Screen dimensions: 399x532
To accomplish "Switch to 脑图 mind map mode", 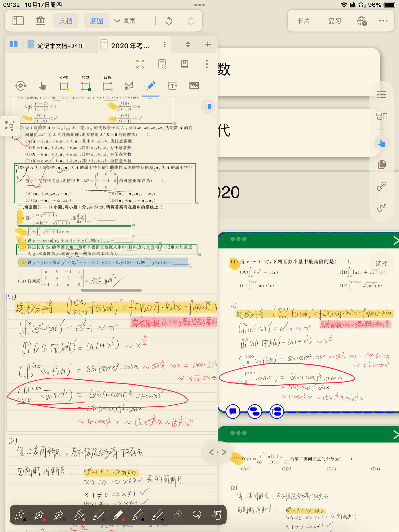I will tap(96, 21).
